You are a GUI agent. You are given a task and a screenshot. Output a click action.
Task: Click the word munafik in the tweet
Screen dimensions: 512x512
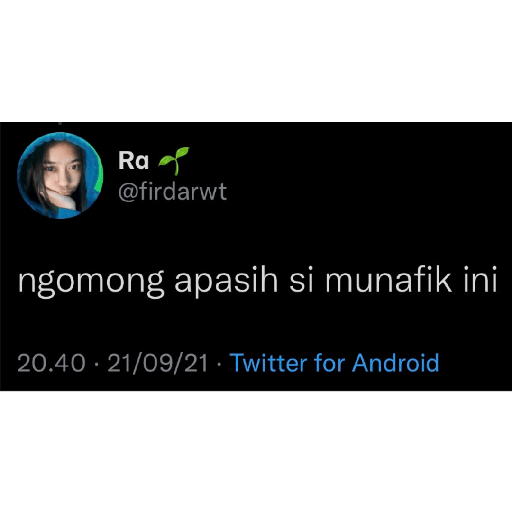click(x=388, y=279)
